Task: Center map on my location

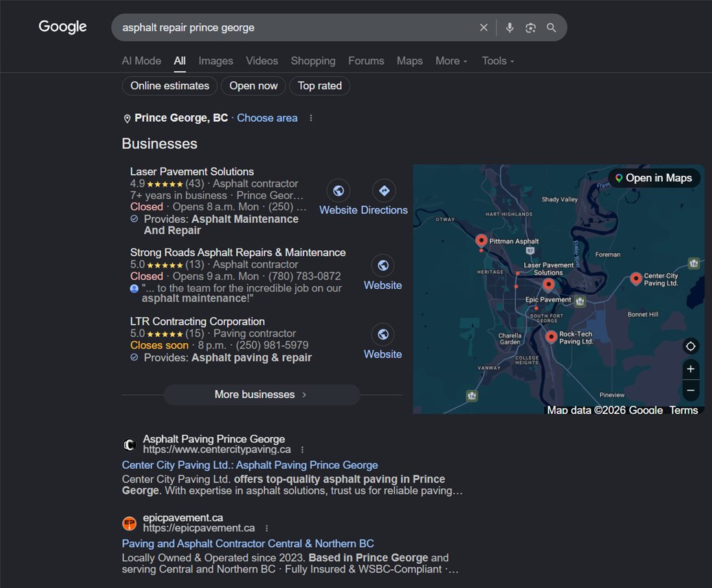Action: (690, 346)
